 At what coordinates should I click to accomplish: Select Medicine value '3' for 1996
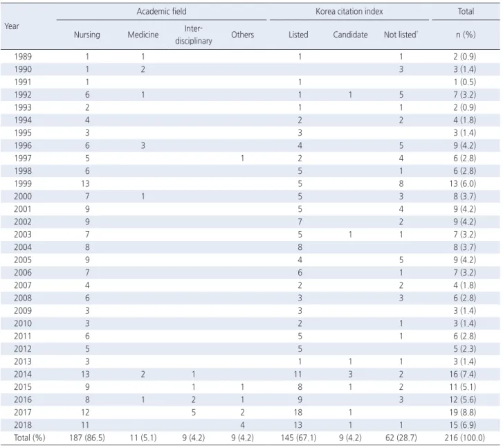click(x=143, y=145)
